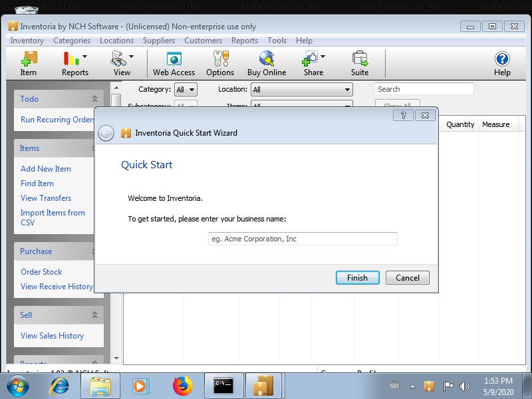Open the Help menu in menu bar
This screenshot has width=532, height=399.
[x=304, y=41]
